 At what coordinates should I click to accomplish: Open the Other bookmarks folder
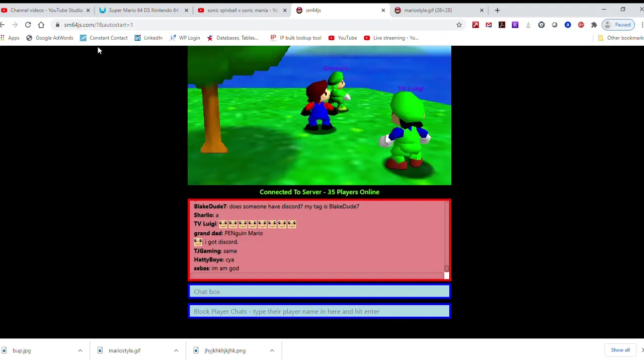tap(621, 38)
